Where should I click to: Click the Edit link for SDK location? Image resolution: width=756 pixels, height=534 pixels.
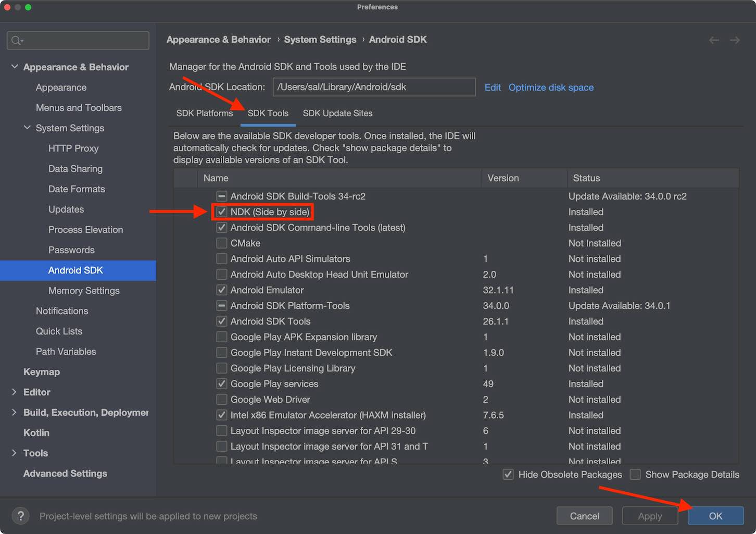pos(492,87)
